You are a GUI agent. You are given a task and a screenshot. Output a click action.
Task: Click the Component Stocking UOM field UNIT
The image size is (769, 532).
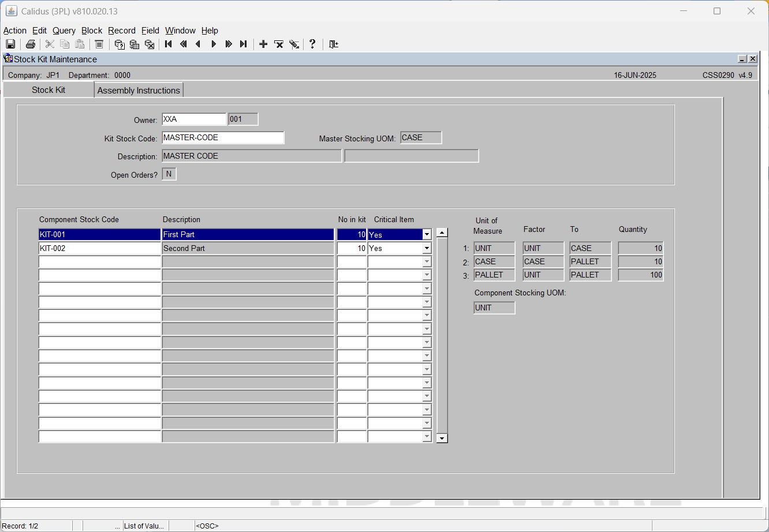tap(494, 308)
